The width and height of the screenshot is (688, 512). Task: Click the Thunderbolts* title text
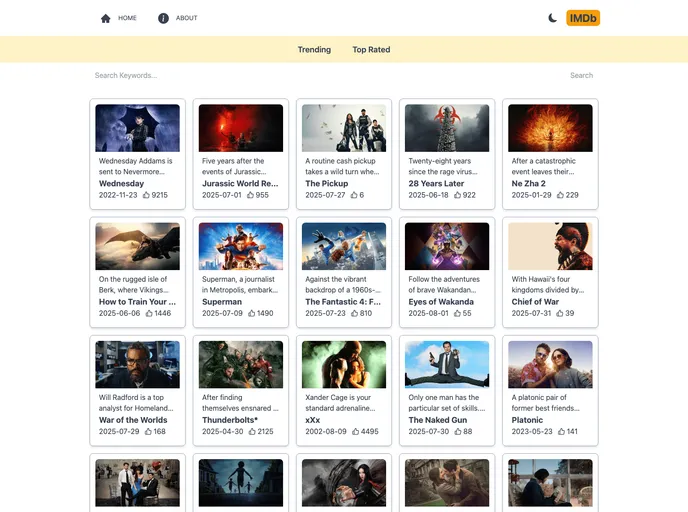[230, 420]
